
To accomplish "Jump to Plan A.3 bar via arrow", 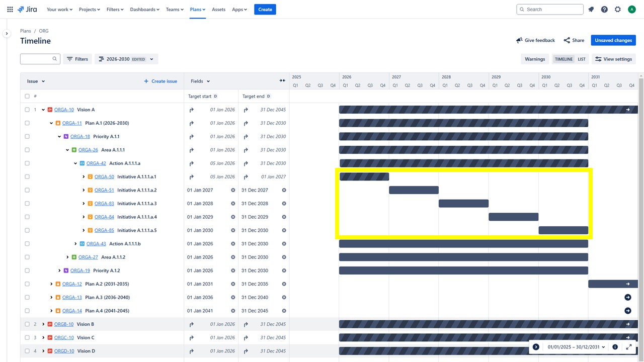I will point(628,297).
